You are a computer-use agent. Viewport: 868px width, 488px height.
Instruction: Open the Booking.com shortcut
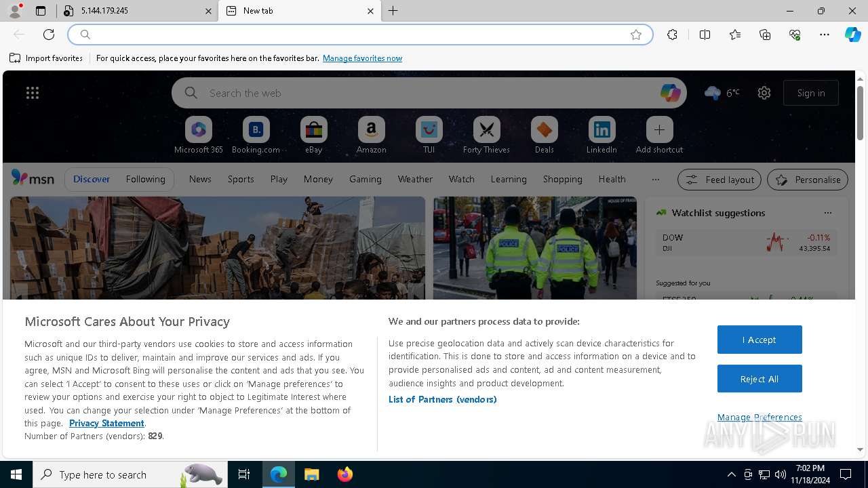[x=256, y=135]
